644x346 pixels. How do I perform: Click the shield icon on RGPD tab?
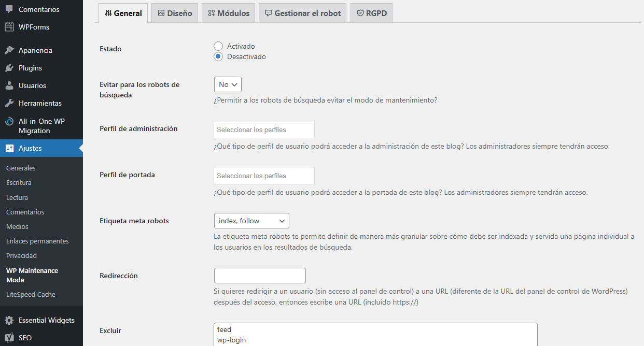(x=361, y=12)
